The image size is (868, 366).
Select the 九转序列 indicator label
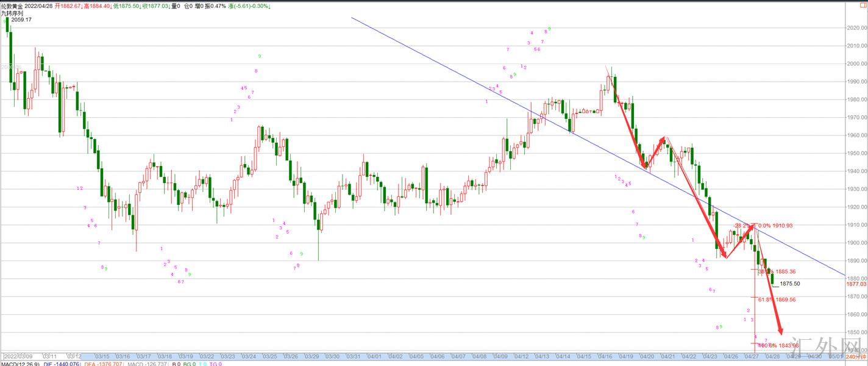(x=13, y=12)
